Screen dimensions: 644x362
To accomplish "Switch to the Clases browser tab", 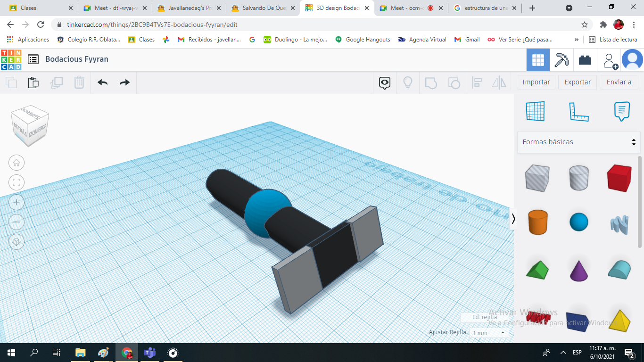I will point(40,8).
